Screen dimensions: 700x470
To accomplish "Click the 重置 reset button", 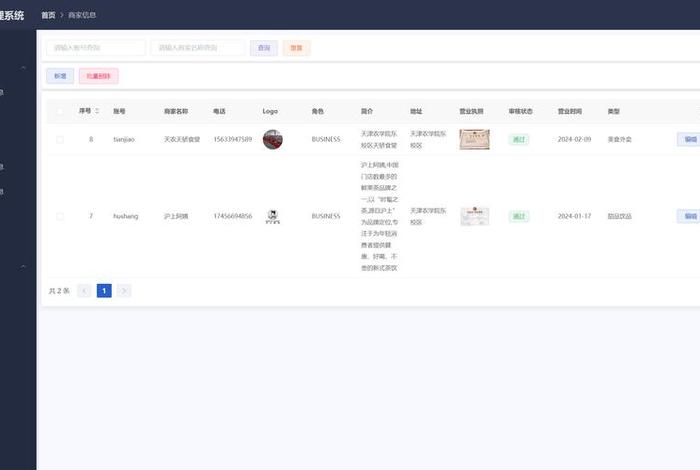I will pos(296,47).
